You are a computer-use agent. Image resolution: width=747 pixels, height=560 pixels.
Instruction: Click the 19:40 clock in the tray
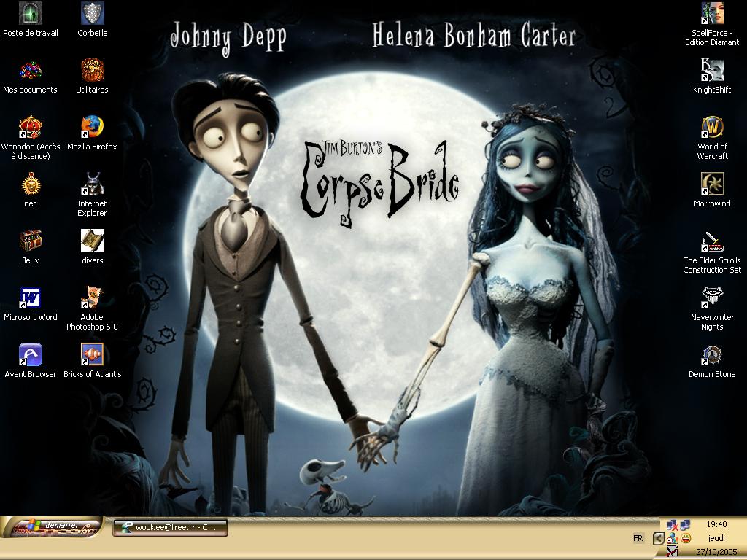pyautogui.click(x=716, y=524)
